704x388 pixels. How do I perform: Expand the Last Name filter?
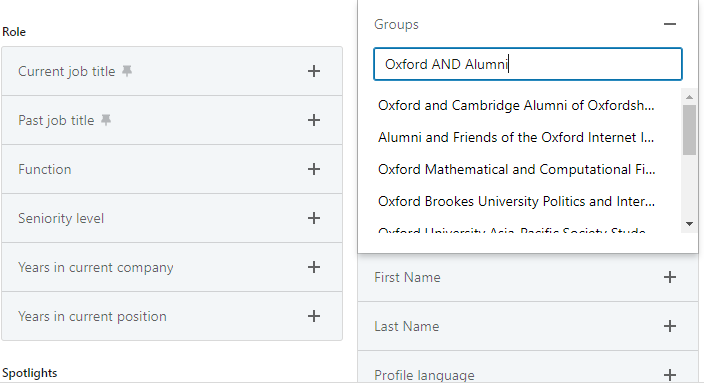(x=670, y=326)
